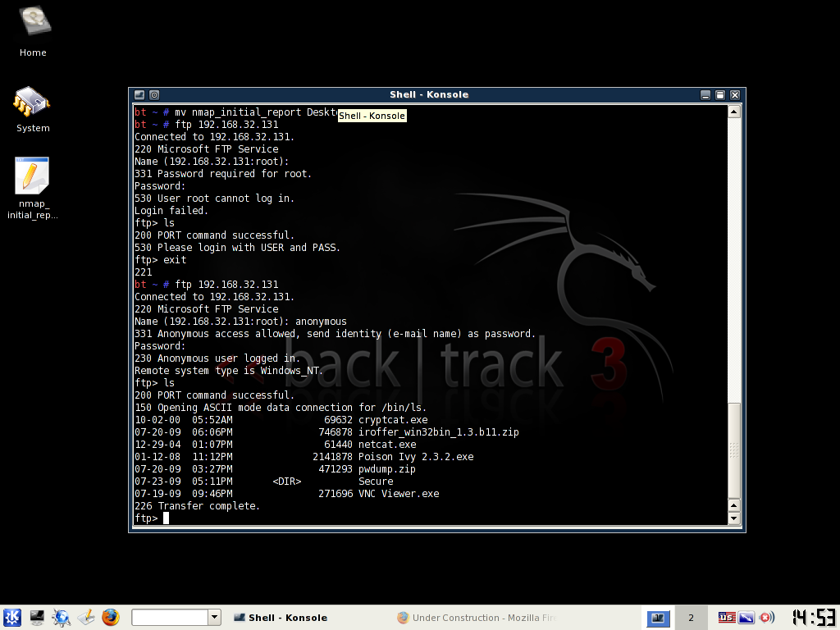
Task: Open the text editor pen panel icon
Action: coord(86,617)
